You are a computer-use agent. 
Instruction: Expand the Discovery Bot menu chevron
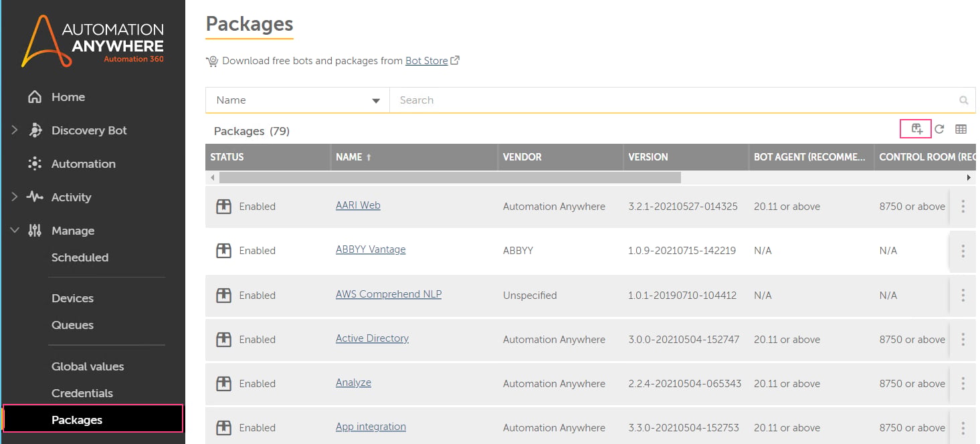(x=14, y=130)
